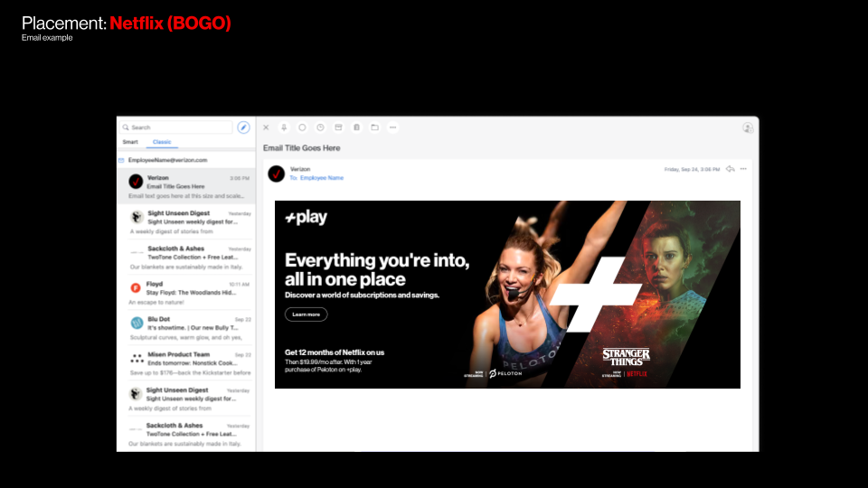The height and width of the screenshot is (488, 868).
Task: Click the Verizon avatar in the email header
Action: 277,174
